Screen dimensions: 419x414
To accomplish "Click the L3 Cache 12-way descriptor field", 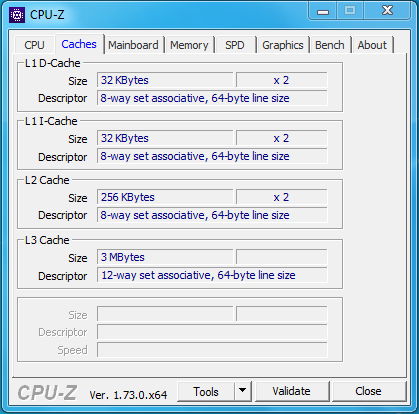I will [x=212, y=275].
